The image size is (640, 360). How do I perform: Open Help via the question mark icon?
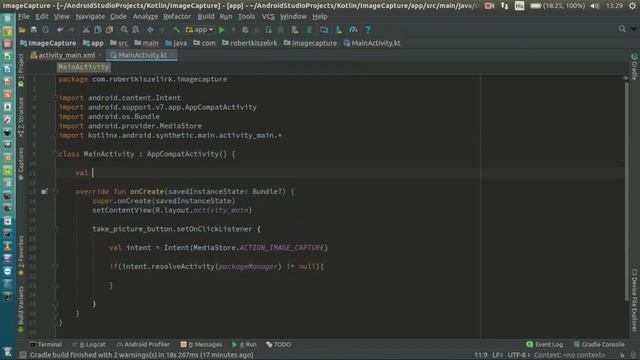(368, 30)
